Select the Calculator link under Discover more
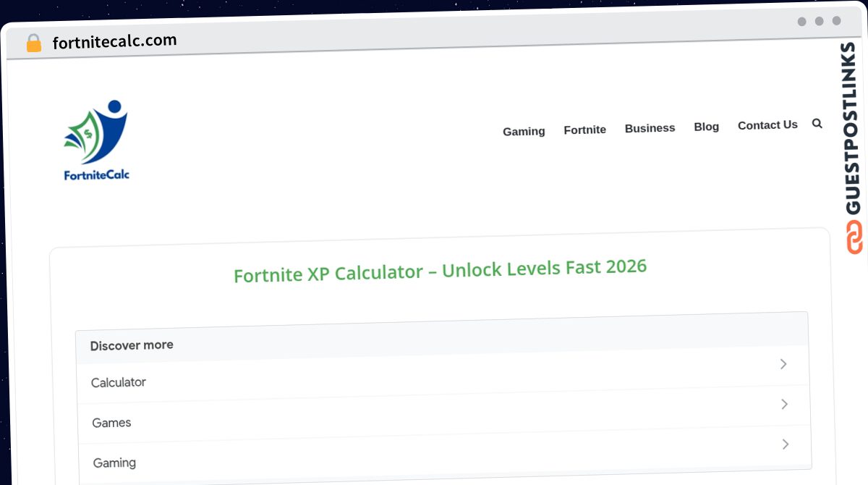 pos(119,382)
